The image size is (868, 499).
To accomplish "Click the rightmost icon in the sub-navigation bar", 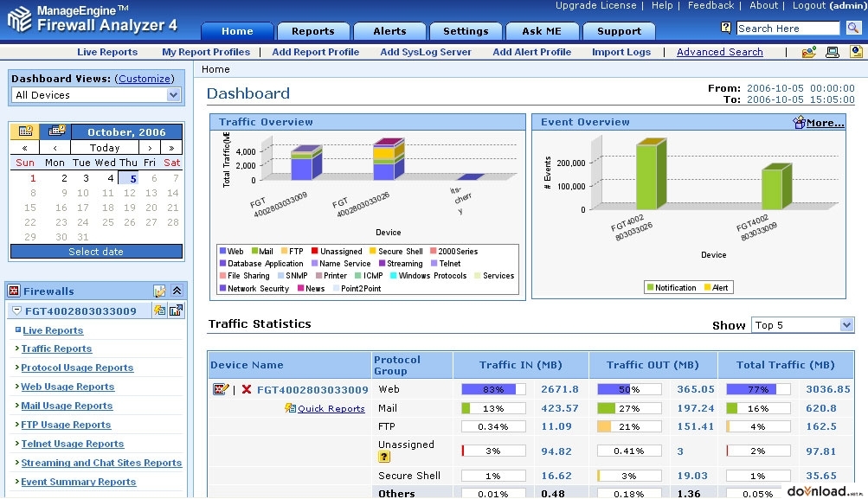I will click(856, 52).
